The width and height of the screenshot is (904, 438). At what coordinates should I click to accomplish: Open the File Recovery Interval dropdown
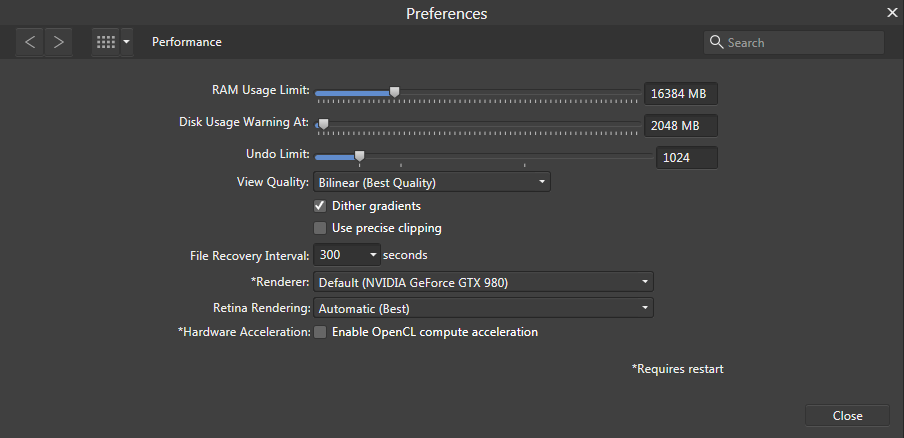pos(346,255)
